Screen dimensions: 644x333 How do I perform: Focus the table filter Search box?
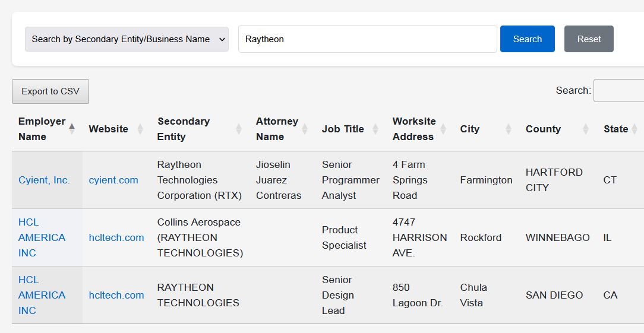tap(618, 90)
